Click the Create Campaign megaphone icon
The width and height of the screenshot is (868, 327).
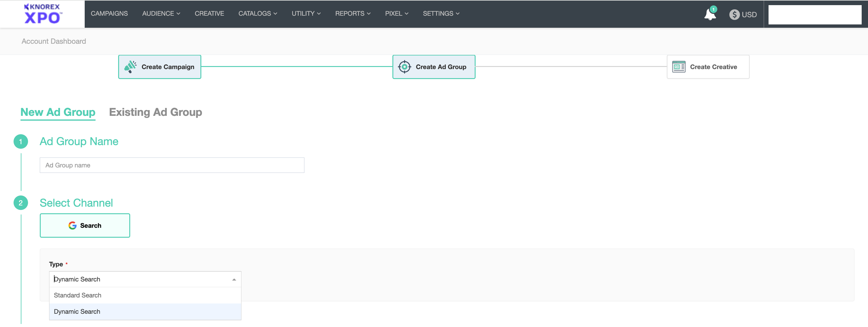tap(130, 67)
